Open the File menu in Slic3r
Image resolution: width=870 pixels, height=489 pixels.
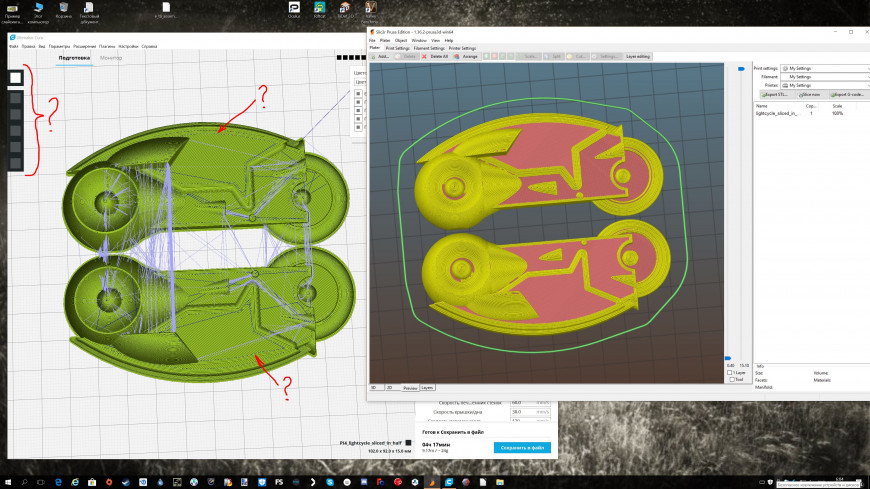tap(372, 41)
